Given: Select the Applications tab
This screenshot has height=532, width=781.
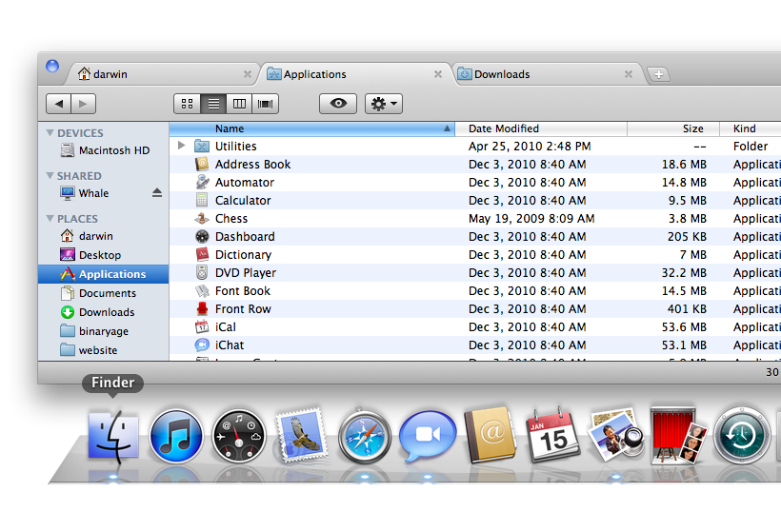Looking at the screenshot, I should 354,74.
